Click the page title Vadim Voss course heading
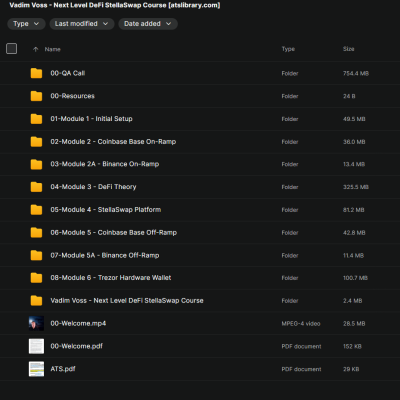 click(x=115, y=5)
